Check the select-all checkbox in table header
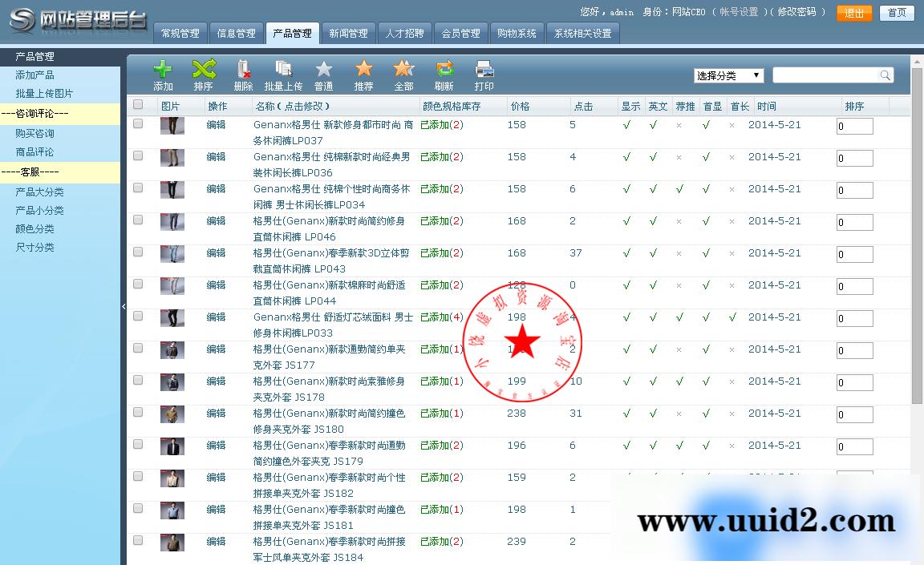The width and height of the screenshot is (924, 565). click(137, 104)
